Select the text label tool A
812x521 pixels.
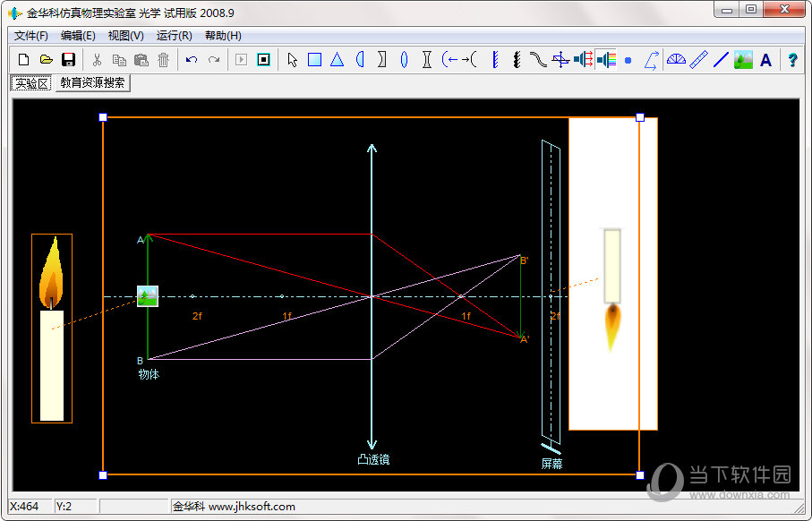[766, 60]
